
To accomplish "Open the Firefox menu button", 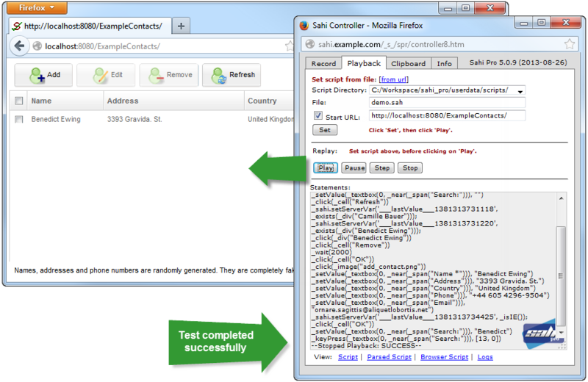I will 37,7.
